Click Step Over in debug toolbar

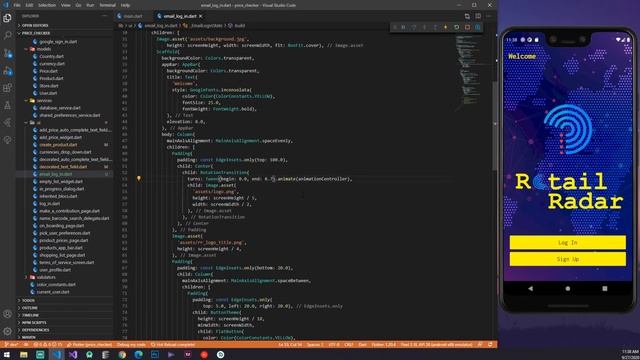[x=413, y=27]
